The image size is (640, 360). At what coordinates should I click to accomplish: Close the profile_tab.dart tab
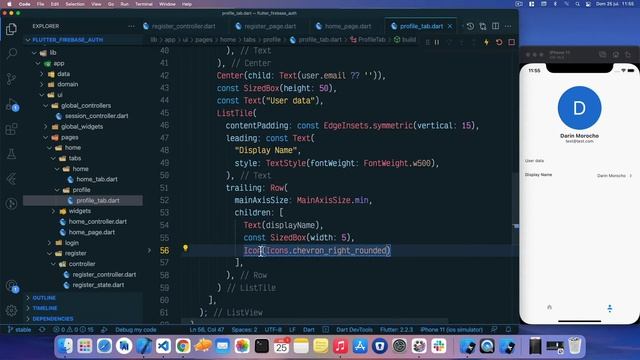click(450, 26)
